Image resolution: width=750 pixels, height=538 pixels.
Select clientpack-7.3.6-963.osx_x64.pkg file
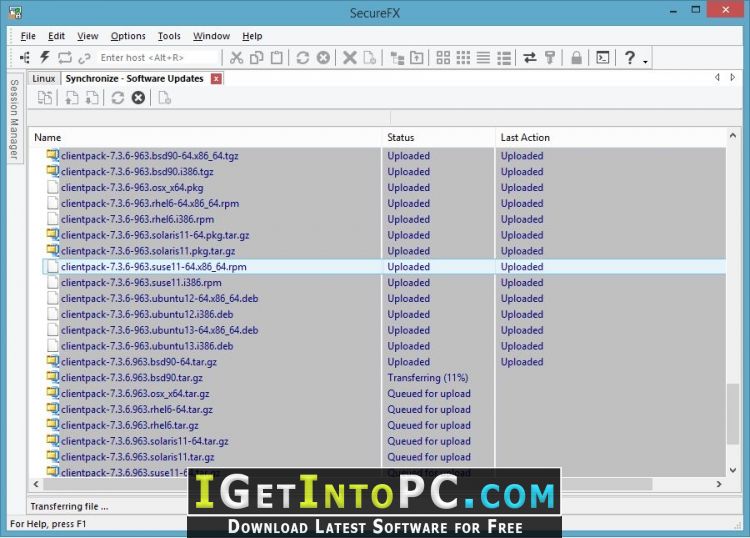[132, 187]
